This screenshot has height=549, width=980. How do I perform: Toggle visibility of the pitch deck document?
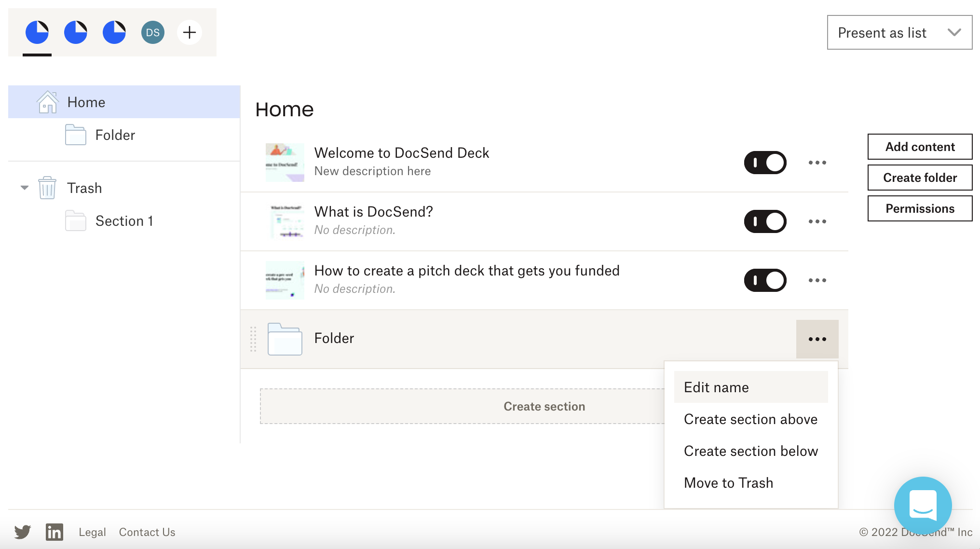point(765,280)
